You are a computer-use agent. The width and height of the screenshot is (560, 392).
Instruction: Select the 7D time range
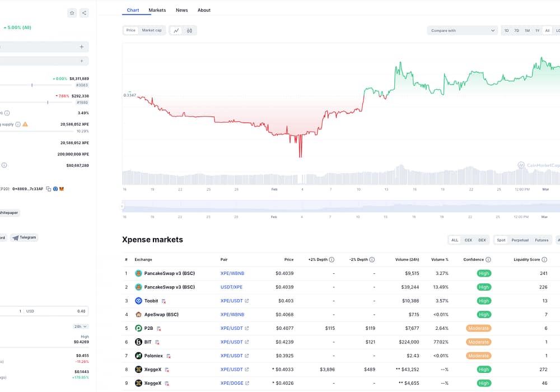pos(516,30)
